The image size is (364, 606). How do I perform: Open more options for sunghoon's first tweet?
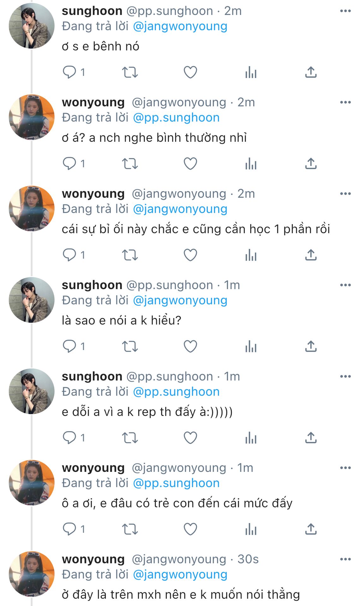pyautogui.click(x=345, y=11)
